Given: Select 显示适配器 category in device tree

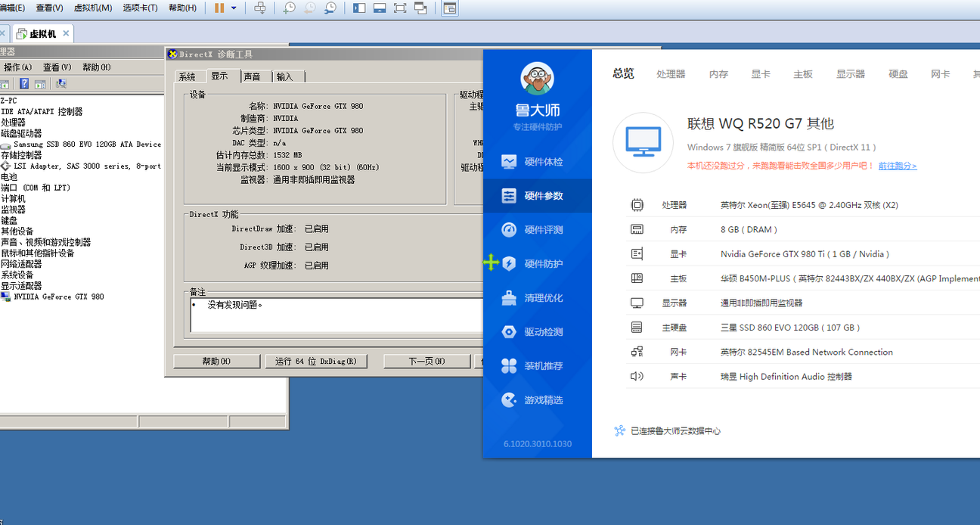Looking at the screenshot, I should (21, 286).
